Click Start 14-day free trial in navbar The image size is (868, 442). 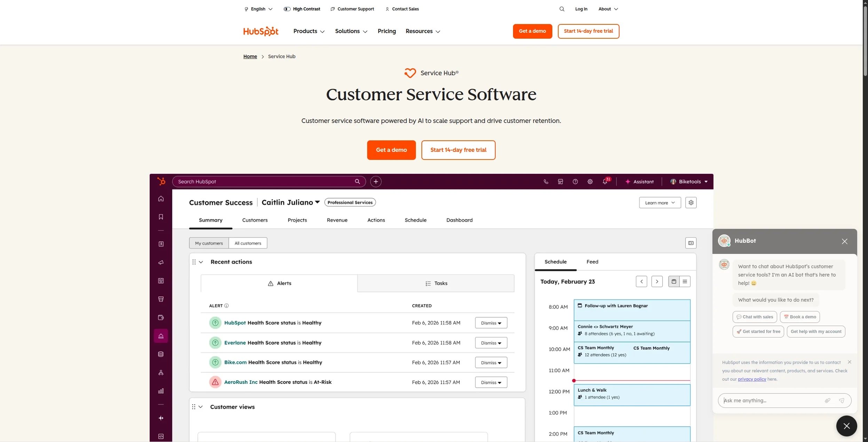589,31
